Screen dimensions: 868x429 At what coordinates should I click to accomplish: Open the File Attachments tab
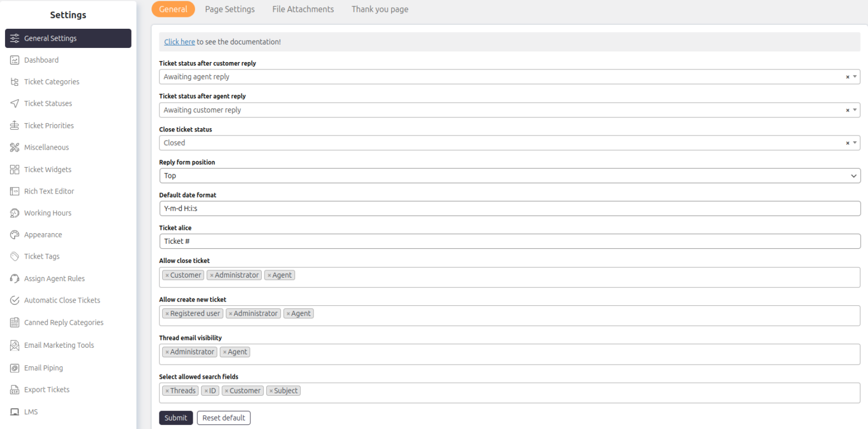[x=303, y=9]
